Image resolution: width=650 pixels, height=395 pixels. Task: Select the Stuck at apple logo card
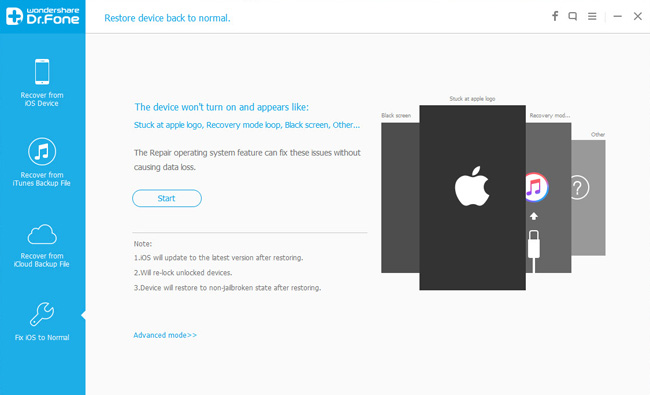coord(473,197)
